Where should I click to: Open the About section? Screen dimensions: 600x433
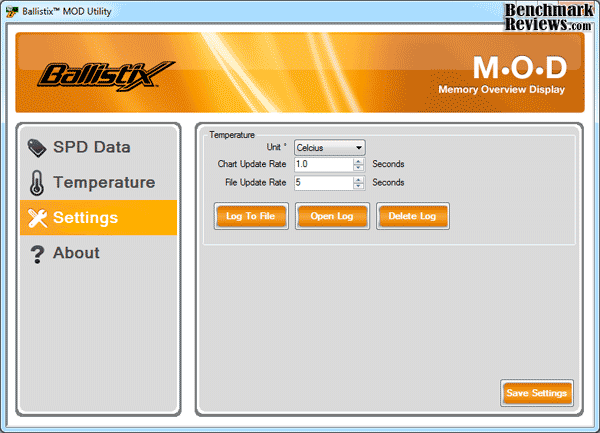(x=98, y=253)
